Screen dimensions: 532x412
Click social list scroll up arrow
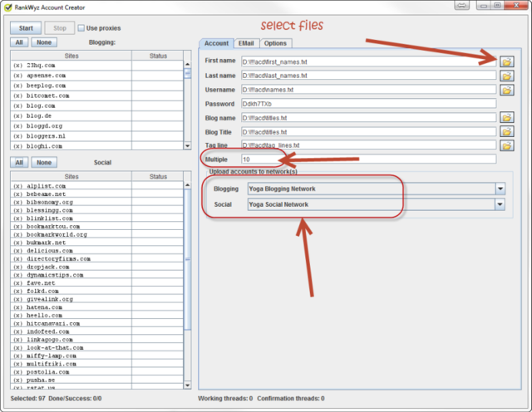[187, 184]
